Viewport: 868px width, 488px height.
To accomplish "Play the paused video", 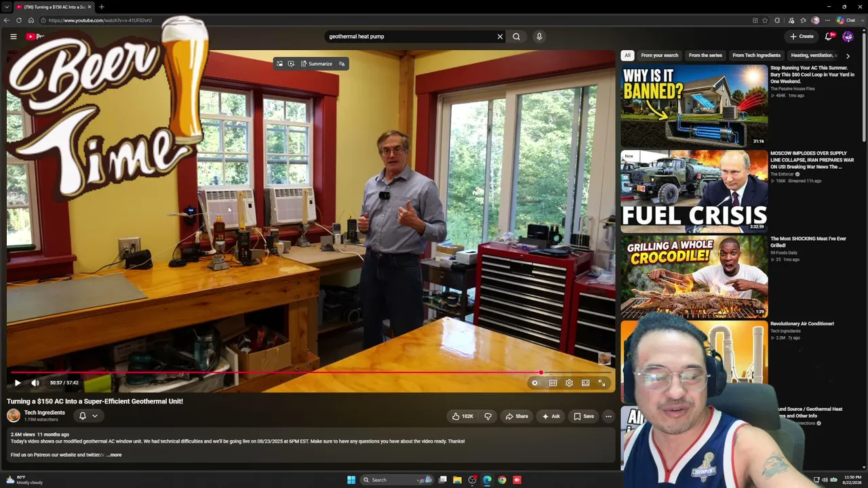I will pos(18,383).
